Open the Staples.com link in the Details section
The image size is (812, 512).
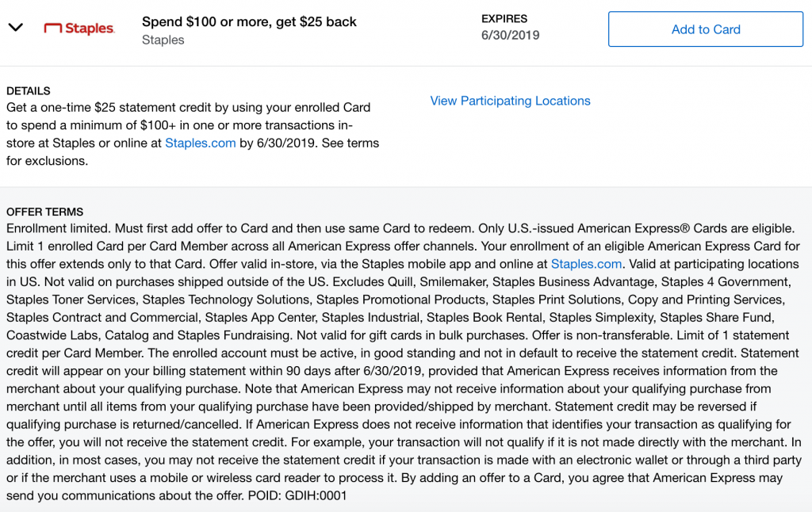(x=201, y=143)
